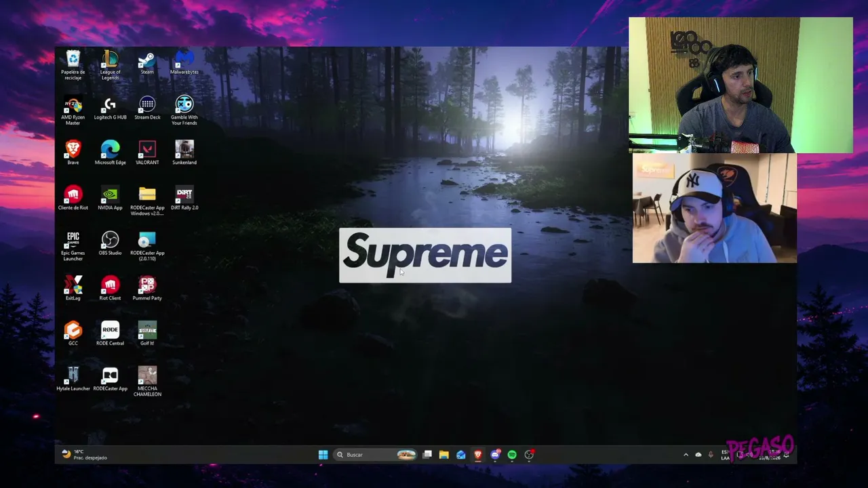The height and width of the screenshot is (488, 868).
Task: Select the Stream Deck desktop shortcut
Action: [147, 108]
